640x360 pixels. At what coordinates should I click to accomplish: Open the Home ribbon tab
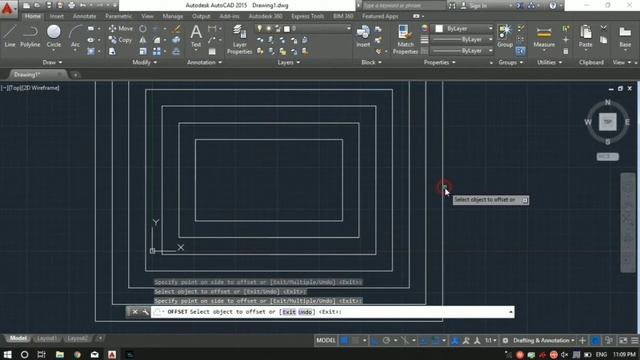point(32,16)
